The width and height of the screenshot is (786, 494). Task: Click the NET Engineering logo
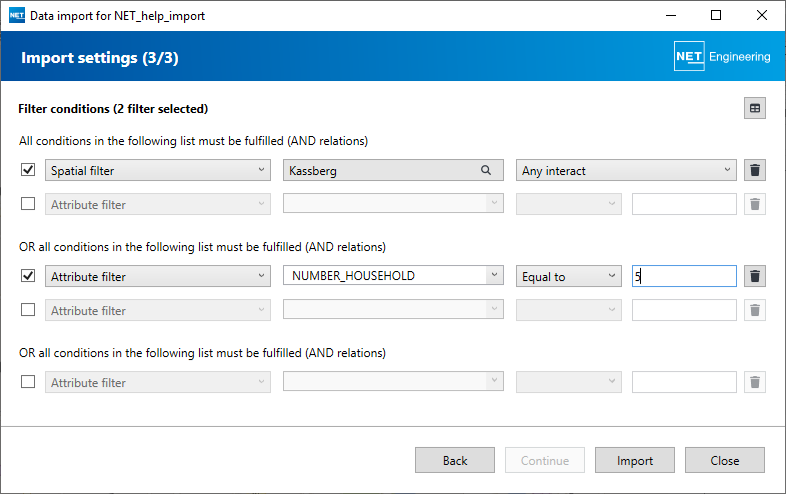tap(722, 56)
